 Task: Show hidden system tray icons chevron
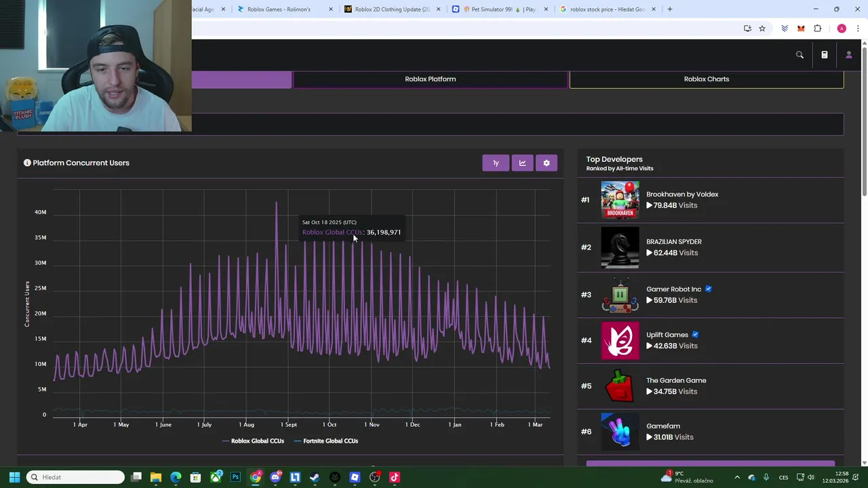pyautogui.click(x=737, y=477)
